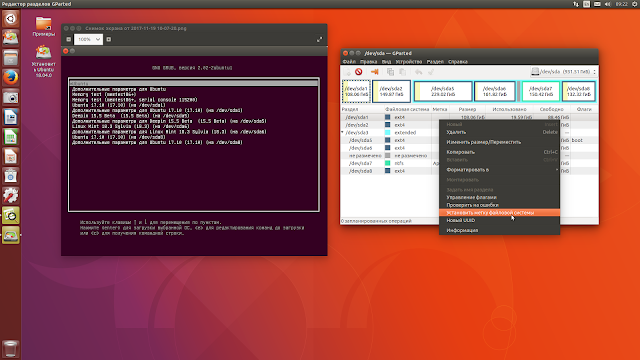This screenshot has width=640, height=360.
Task: Collapse the /dev/sda3 extended partition tree
Action: (x=342, y=132)
